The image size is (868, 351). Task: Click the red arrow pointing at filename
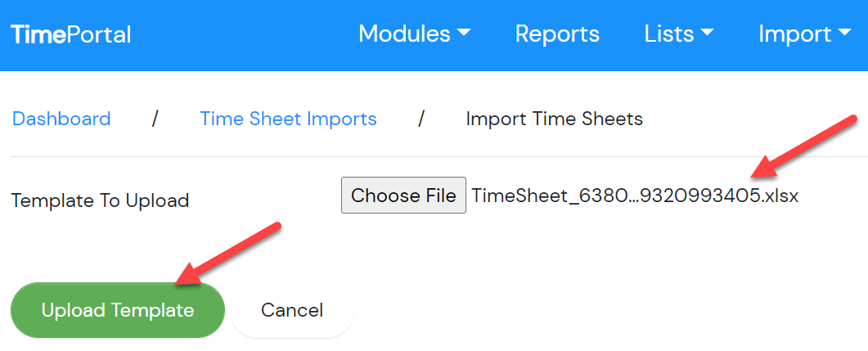[803, 148]
